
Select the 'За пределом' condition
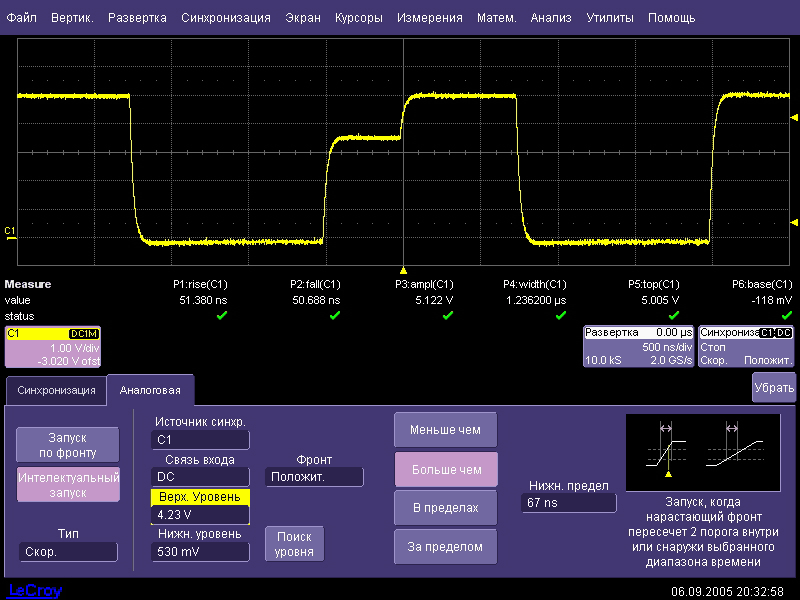tap(445, 547)
